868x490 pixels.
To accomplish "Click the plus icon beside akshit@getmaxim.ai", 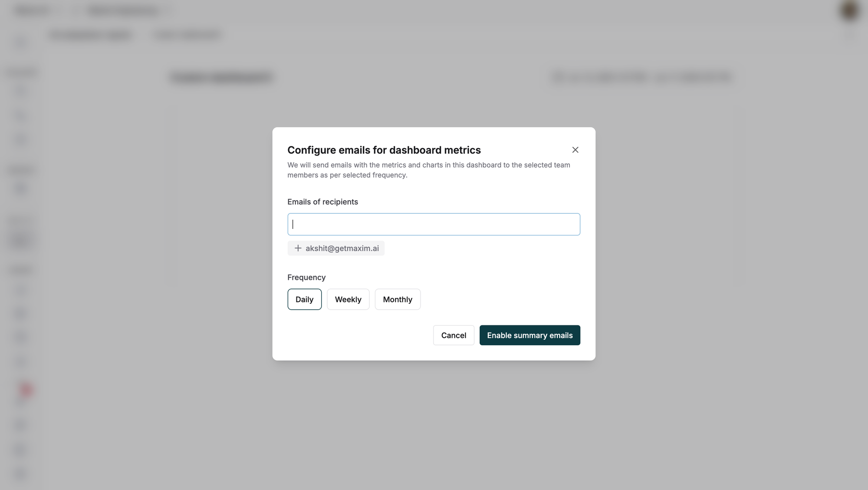I will point(298,248).
